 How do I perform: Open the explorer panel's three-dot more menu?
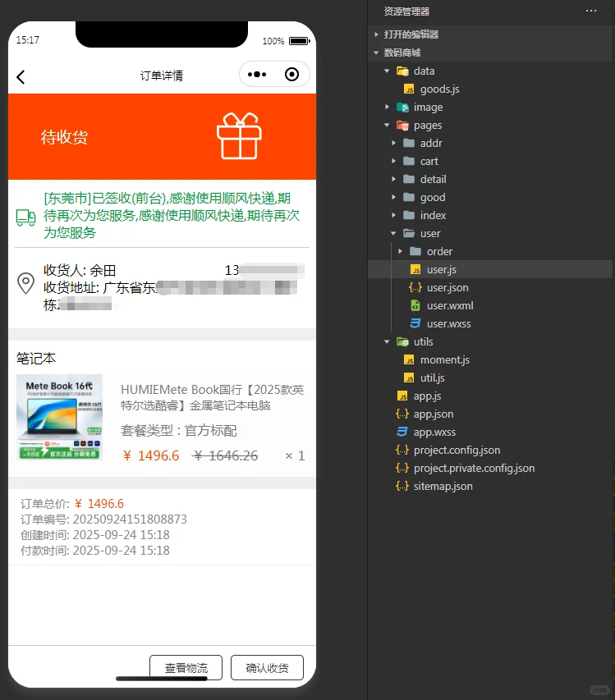[591, 11]
